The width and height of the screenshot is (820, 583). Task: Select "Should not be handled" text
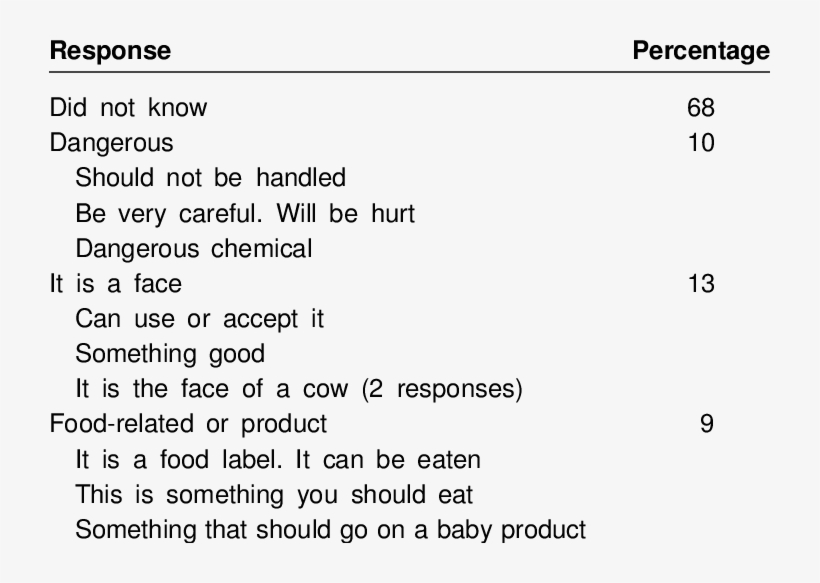(x=210, y=178)
